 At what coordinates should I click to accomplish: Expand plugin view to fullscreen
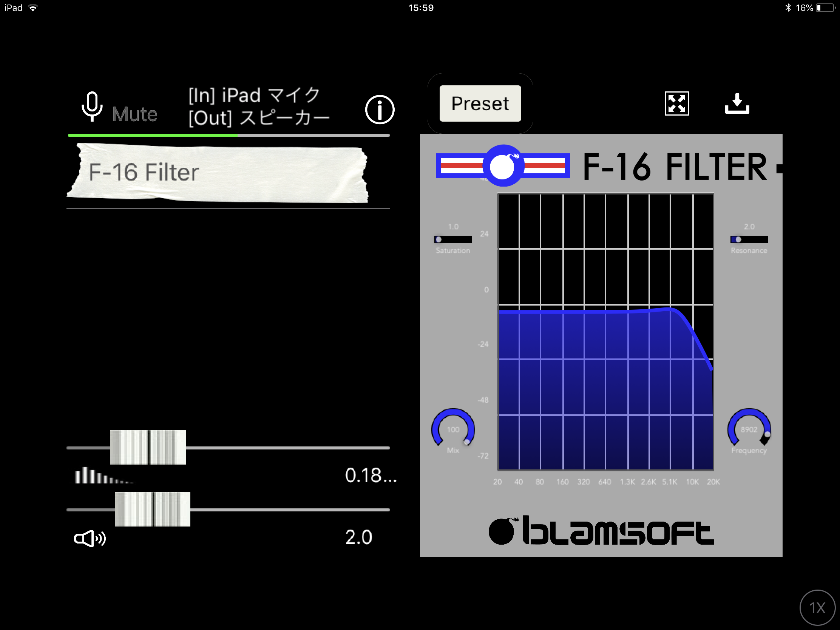click(676, 103)
